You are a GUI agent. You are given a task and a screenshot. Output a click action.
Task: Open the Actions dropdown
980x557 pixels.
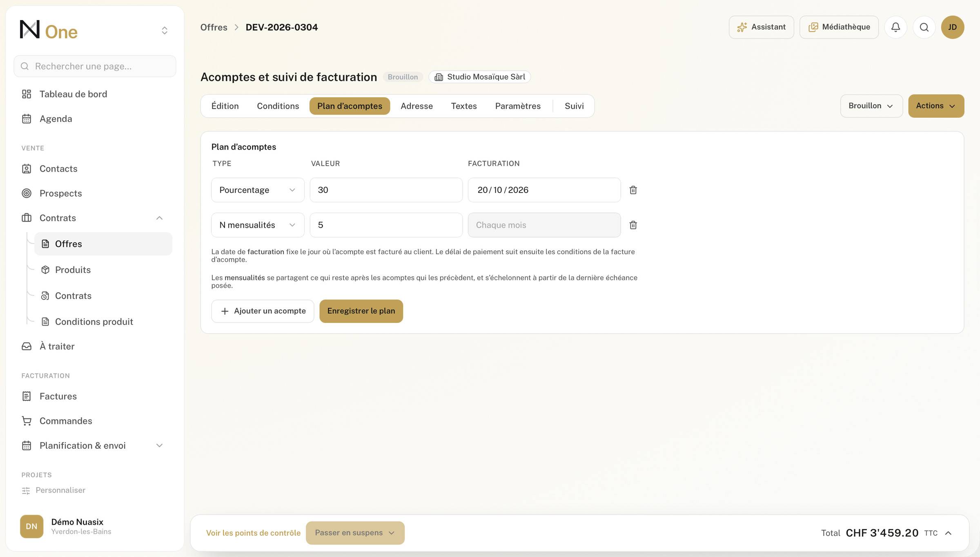click(x=936, y=106)
